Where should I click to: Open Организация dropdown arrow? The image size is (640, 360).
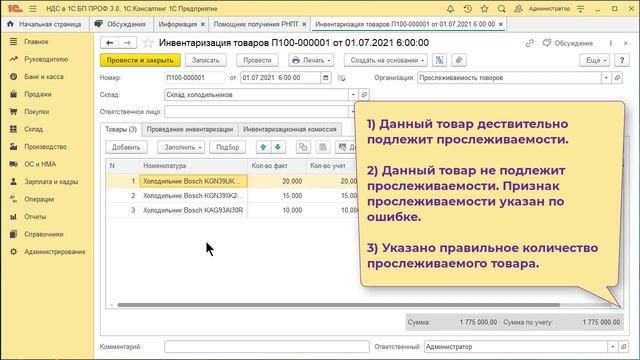tap(606, 78)
